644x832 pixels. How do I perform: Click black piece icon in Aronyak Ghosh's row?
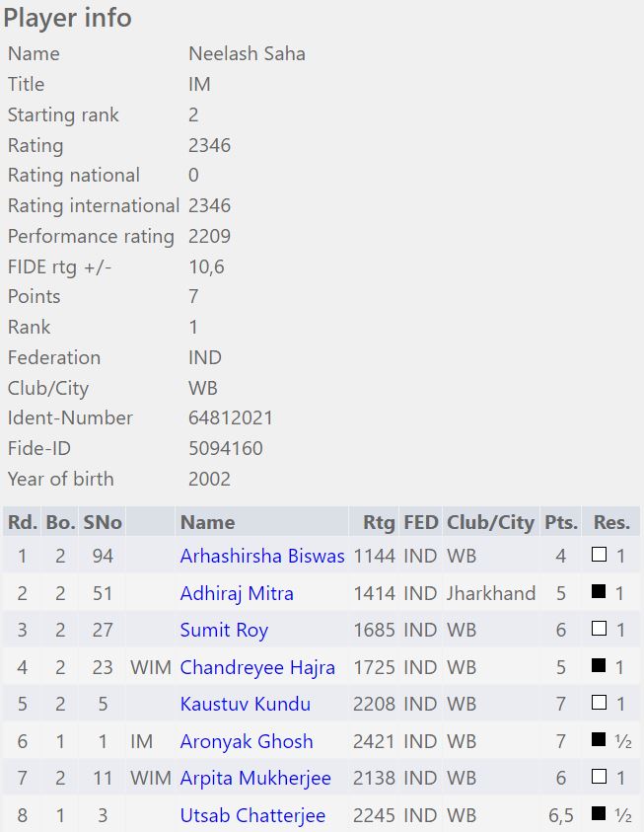(599, 741)
